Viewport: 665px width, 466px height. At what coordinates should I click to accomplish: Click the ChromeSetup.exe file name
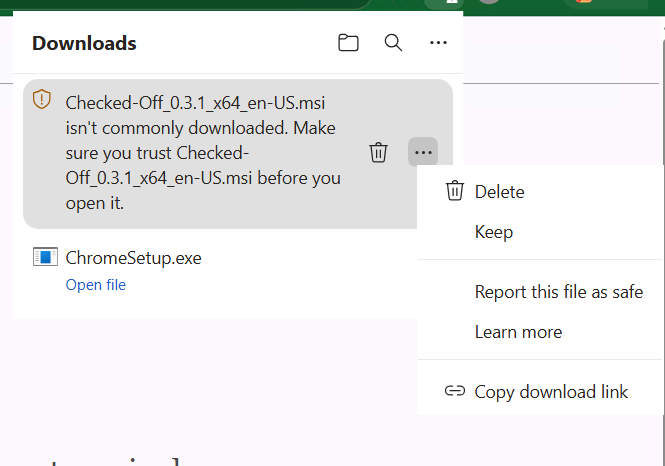[134, 258]
